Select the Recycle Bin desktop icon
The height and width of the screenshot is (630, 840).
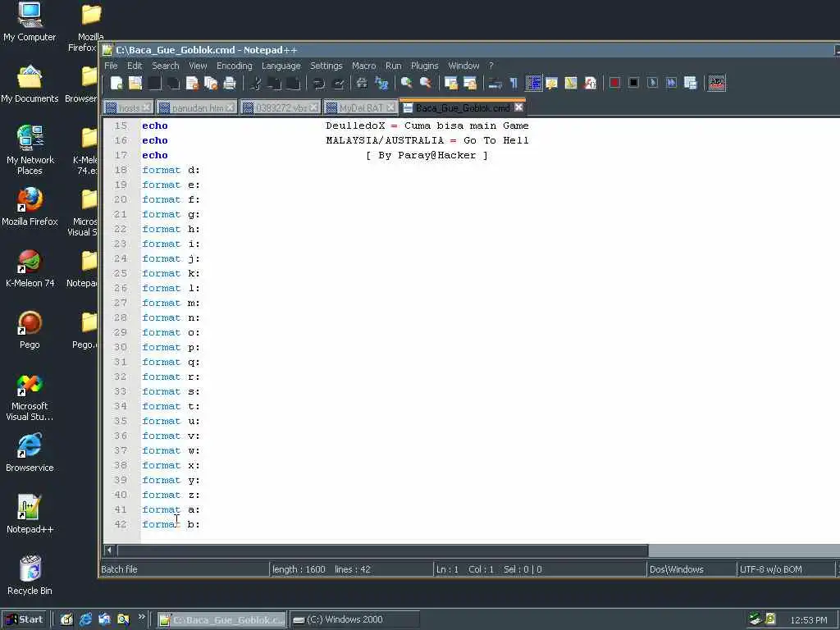pyautogui.click(x=30, y=575)
